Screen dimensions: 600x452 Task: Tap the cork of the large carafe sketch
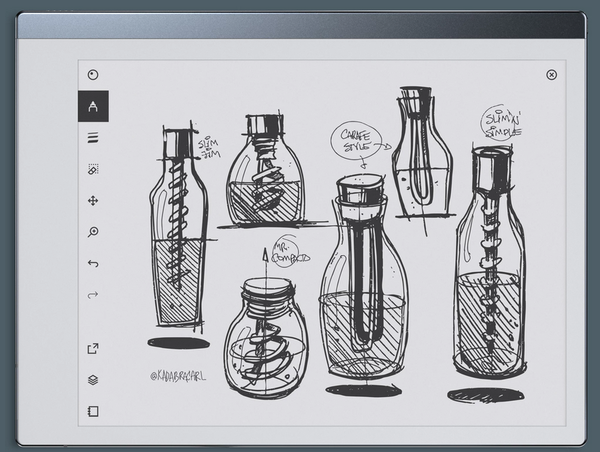(x=360, y=187)
